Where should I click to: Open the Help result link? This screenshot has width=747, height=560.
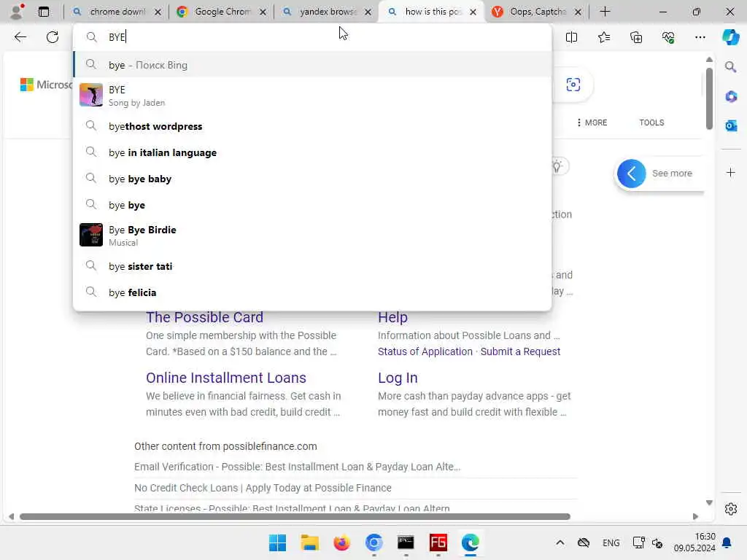pyautogui.click(x=392, y=317)
